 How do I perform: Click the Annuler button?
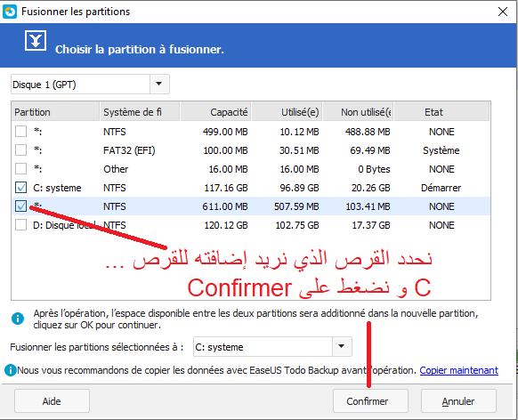coord(458,400)
